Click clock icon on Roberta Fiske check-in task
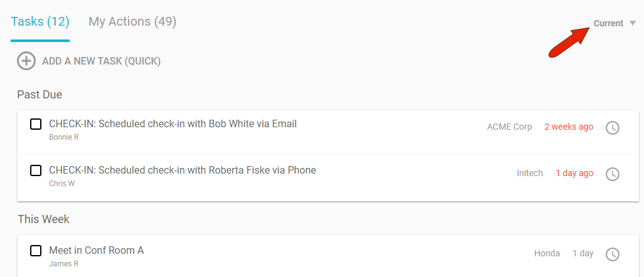This screenshot has height=277, width=644. pos(612,174)
